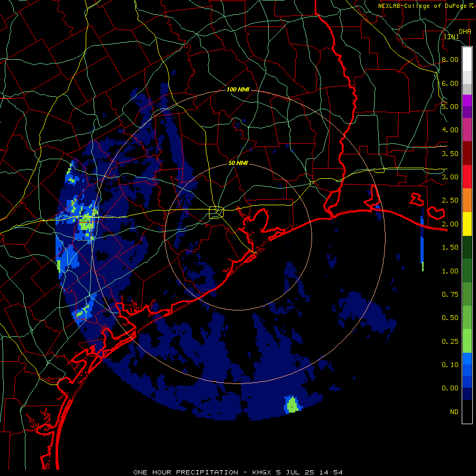Click the 6.00 legend value
Viewport: 476px width, 476px height.
click(450, 83)
